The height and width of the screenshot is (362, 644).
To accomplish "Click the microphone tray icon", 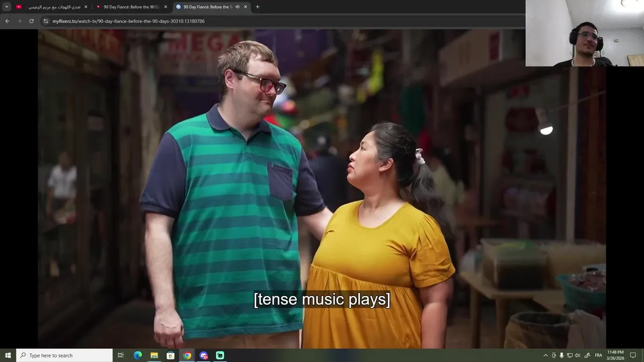I will click(x=561, y=355).
